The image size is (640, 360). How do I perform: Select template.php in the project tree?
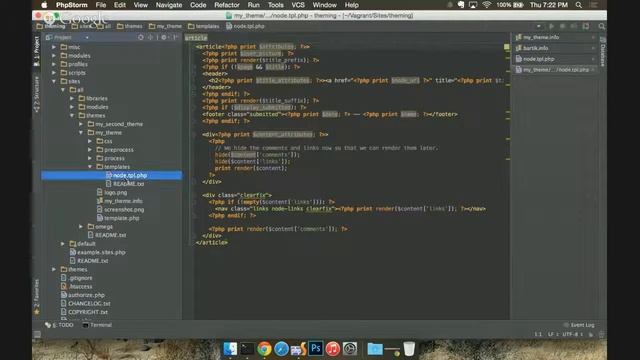(122, 218)
